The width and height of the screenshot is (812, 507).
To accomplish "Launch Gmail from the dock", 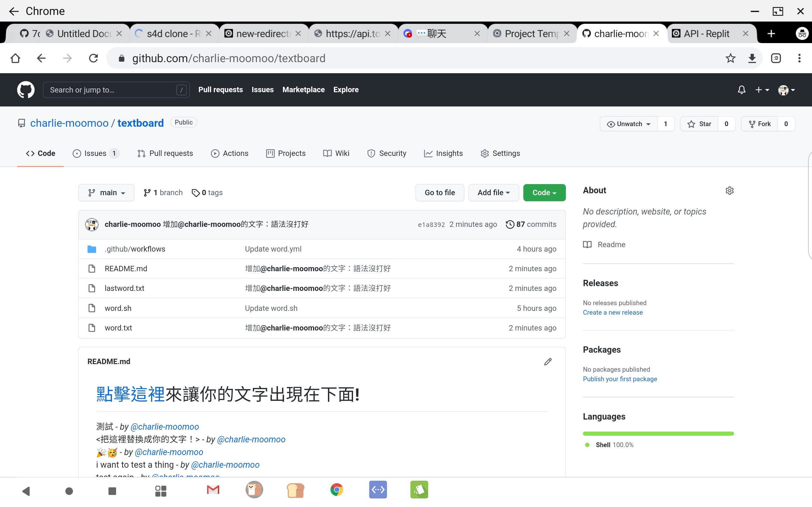I will pyautogui.click(x=213, y=490).
